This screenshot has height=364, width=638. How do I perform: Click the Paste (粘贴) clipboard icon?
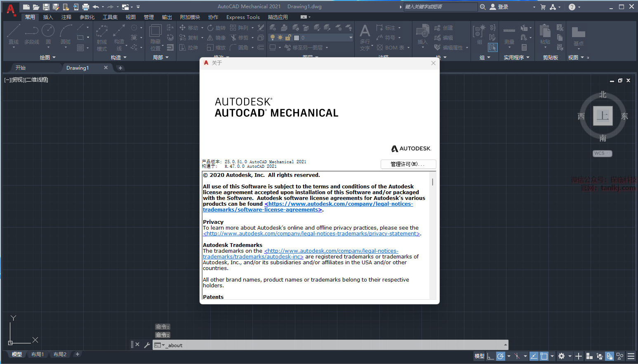pos(545,35)
